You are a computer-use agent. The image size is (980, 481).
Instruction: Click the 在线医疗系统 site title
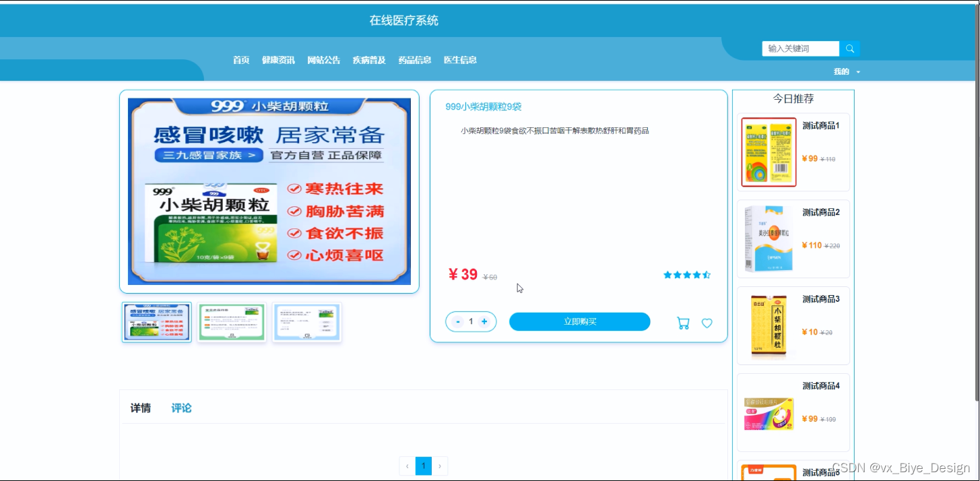(403, 20)
